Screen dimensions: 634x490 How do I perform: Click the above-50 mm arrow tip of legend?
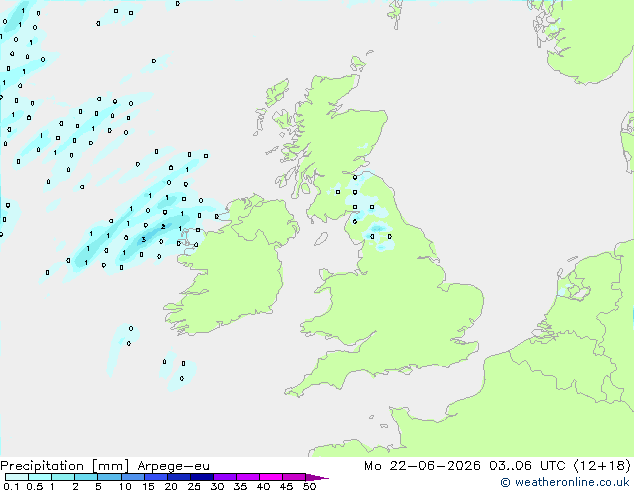coord(317,478)
